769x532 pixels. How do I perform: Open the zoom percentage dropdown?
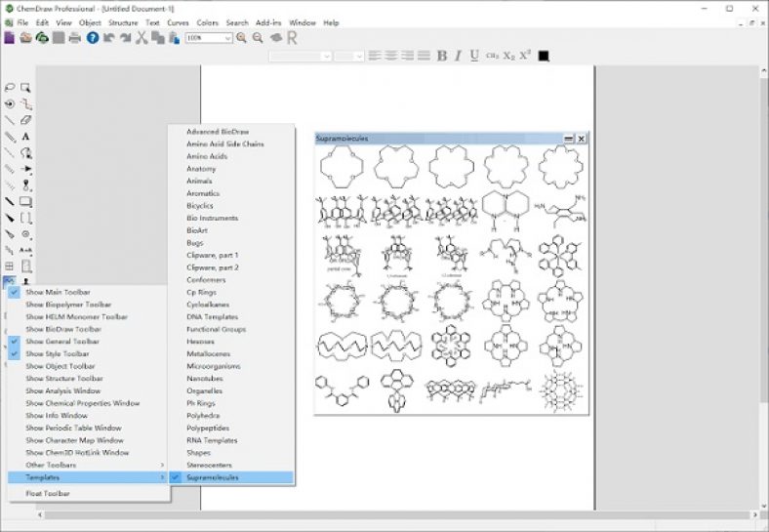(227, 38)
